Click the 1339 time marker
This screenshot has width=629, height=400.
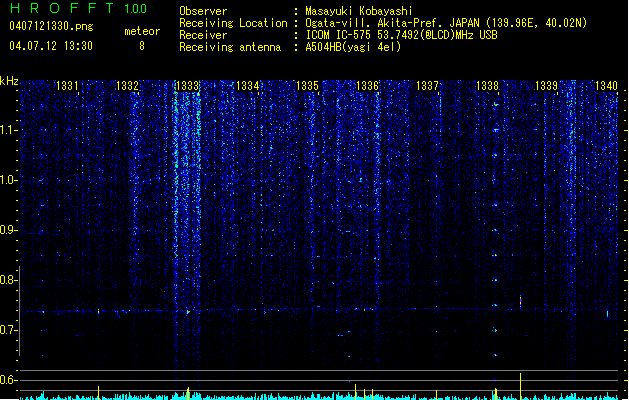[x=546, y=85]
